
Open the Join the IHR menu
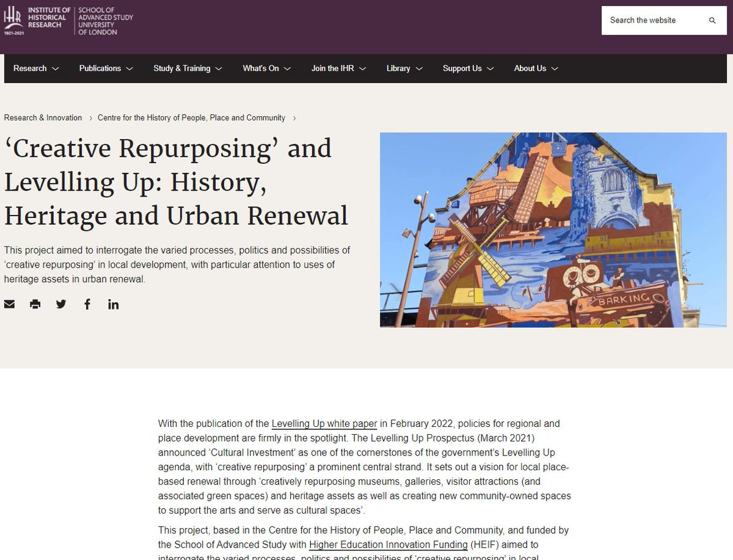(333, 68)
